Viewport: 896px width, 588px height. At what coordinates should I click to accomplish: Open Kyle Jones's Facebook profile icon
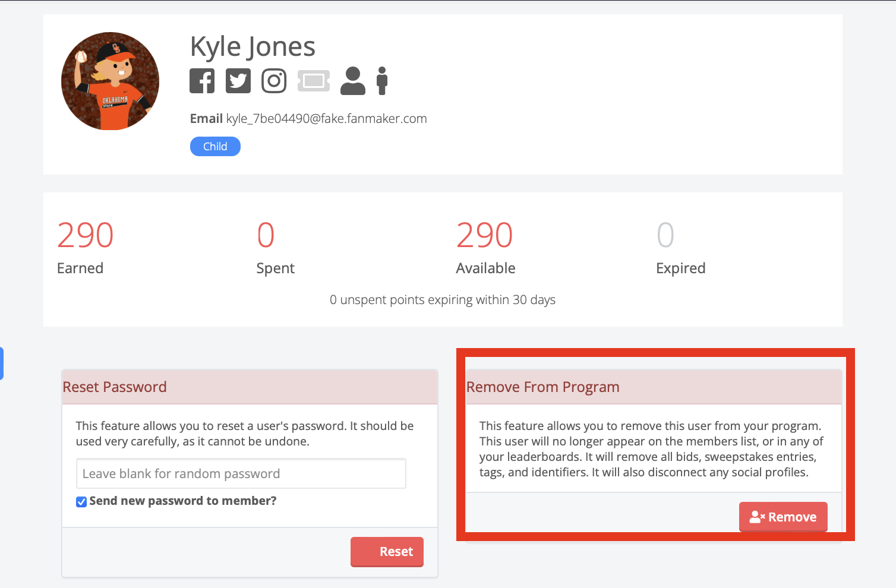[x=202, y=81]
